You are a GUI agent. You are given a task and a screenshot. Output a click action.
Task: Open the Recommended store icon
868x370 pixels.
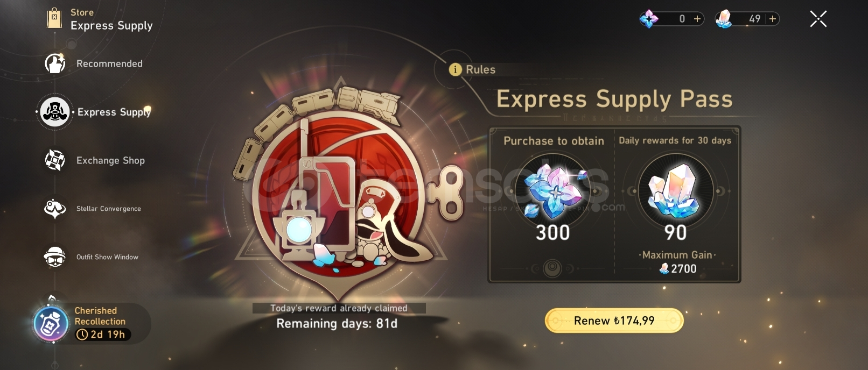[x=55, y=63]
